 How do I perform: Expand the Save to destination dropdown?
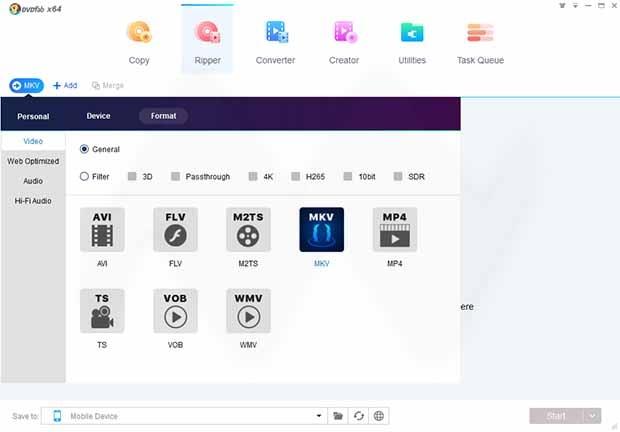[x=319, y=416]
